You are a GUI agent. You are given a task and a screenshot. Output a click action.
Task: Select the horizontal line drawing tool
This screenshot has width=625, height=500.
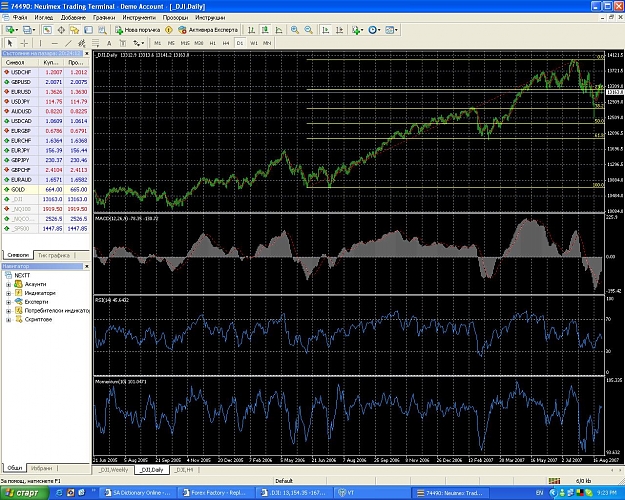pos(55,43)
